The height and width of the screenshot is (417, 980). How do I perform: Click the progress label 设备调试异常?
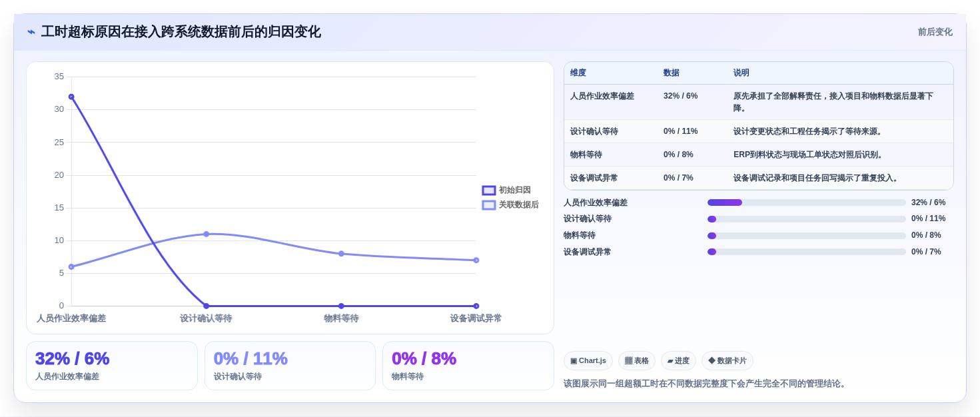(588, 252)
